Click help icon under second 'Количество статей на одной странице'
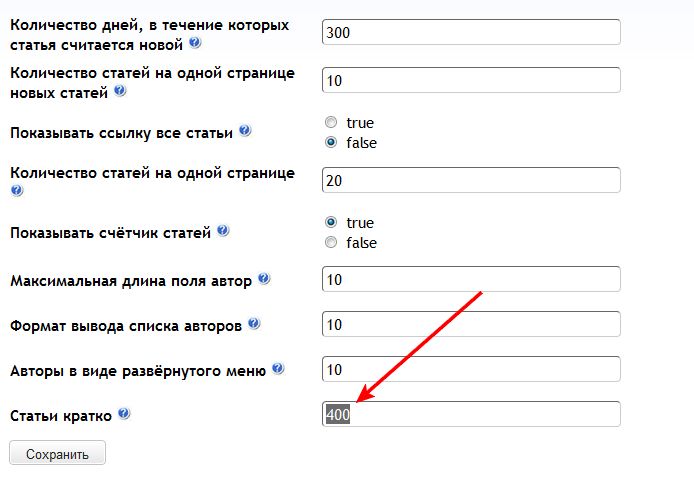Screen dimensions: 694x487 (x=17, y=190)
